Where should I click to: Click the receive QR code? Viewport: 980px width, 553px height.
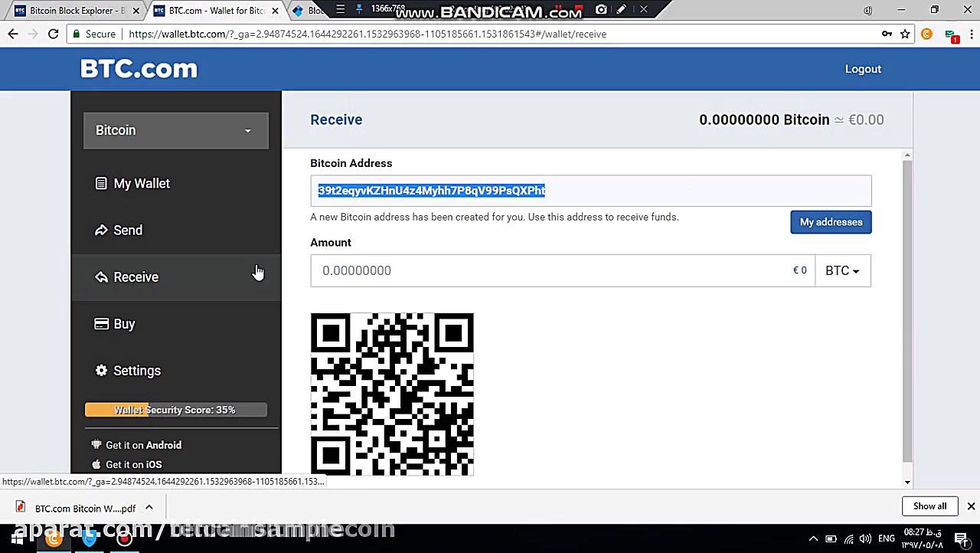(392, 394)
